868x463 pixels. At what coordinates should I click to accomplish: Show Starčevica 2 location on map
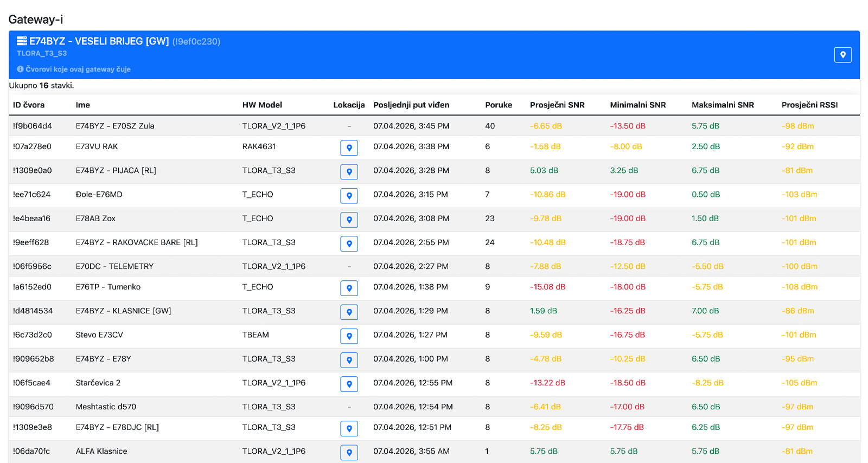pyautogui.click(x=349, y=383)
